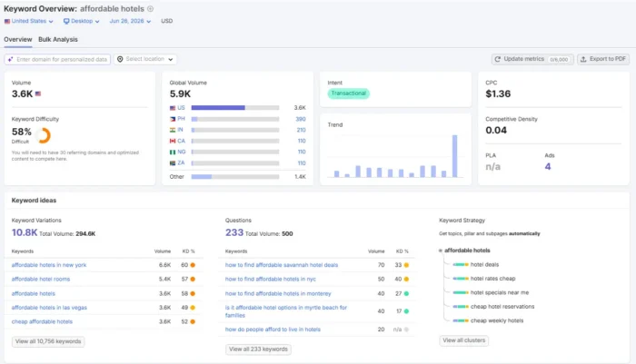Click View all 233 keywords button
This screenshot has height=364, width=636.
(x=258, y=349)
